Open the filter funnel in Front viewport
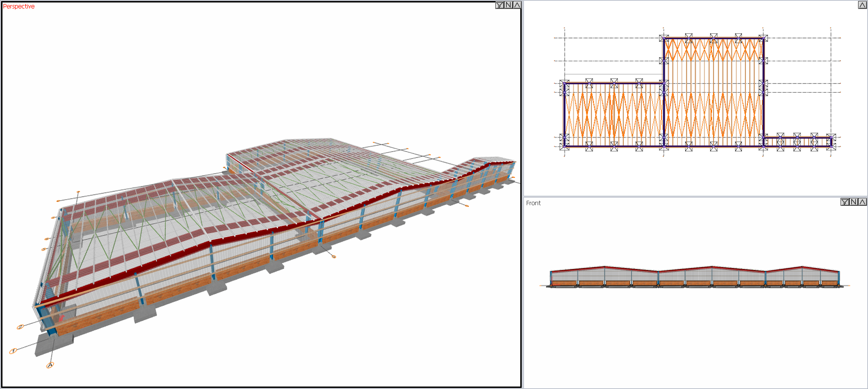This screenshot has width=868, height=389. point(845,202)
